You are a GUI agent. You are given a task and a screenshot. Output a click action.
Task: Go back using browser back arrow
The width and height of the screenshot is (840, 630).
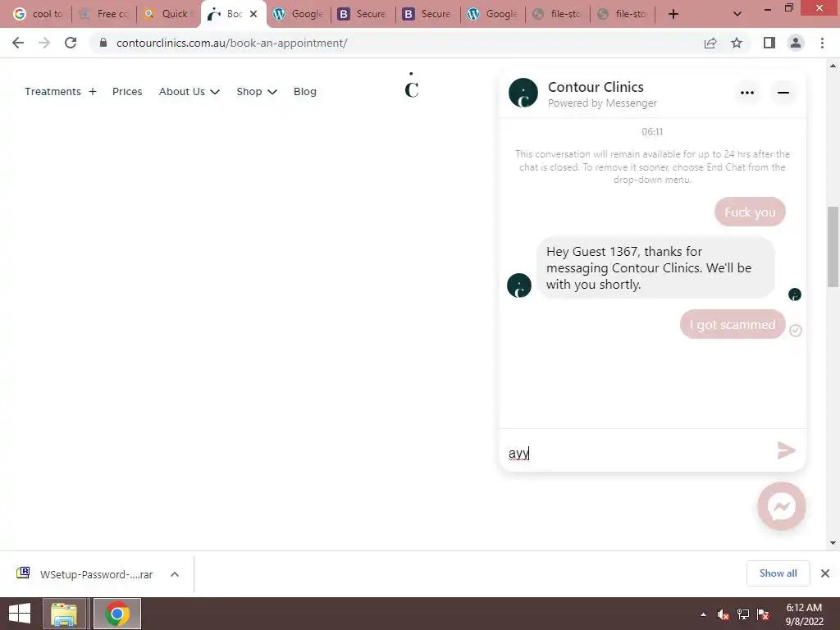point(18,43)
